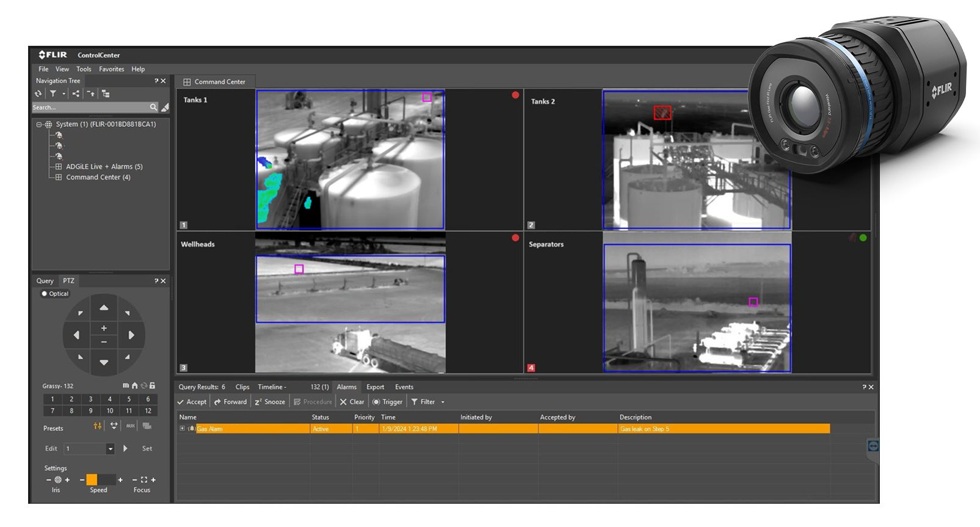The image size is (980, 527).
Task: Select the Tanks 1 thermal video tile
Action: (x=350, y=160)
